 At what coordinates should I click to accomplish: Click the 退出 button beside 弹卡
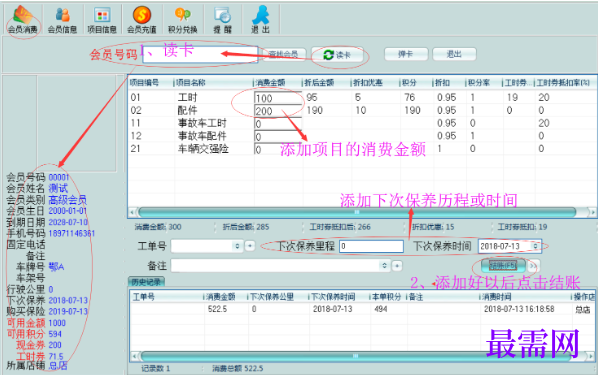tap(454, 54)
